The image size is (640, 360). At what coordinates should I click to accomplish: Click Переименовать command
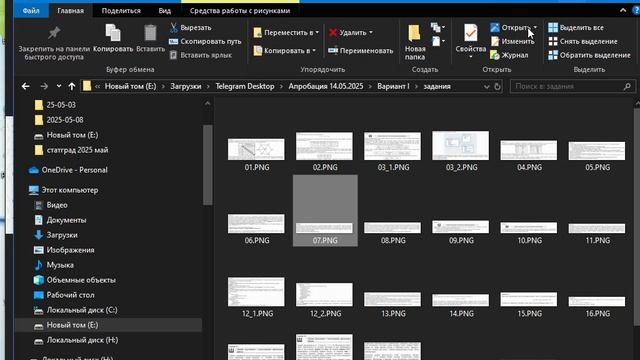click(x=361, y=51)
